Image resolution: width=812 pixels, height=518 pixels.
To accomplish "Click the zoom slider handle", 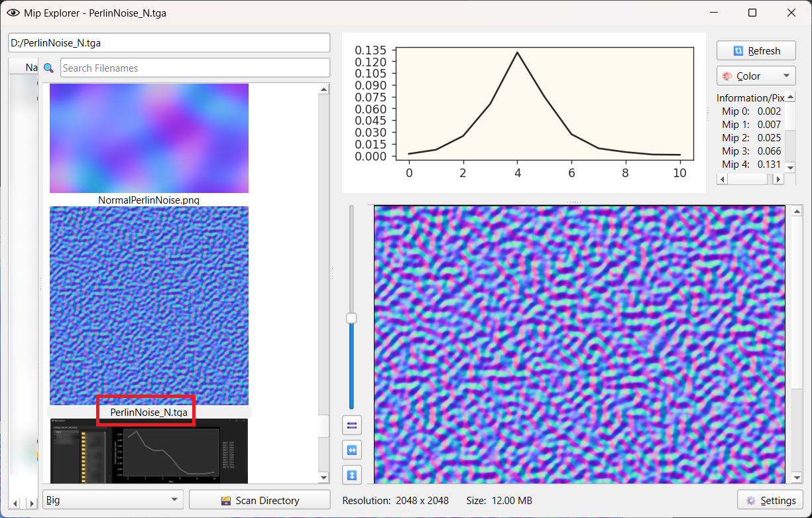I will (351, 318).
